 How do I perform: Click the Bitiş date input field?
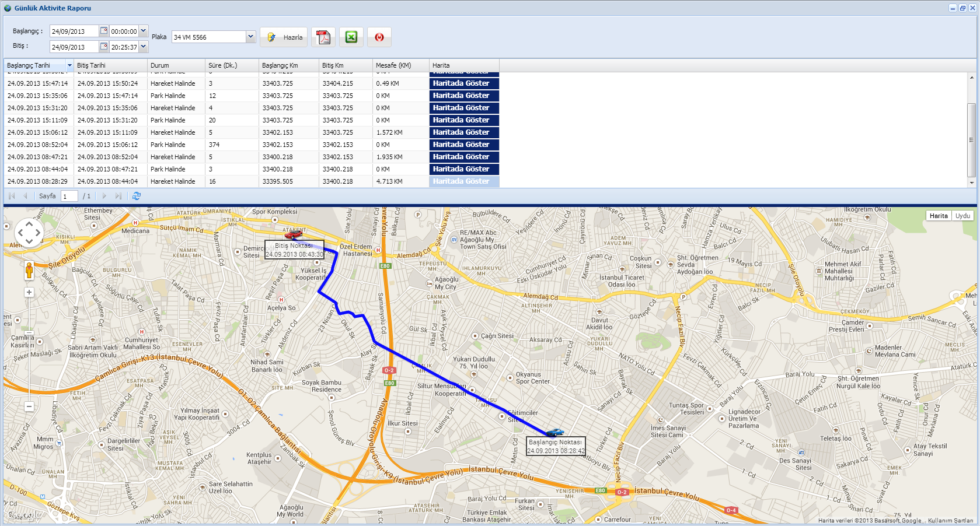(75, 47)
